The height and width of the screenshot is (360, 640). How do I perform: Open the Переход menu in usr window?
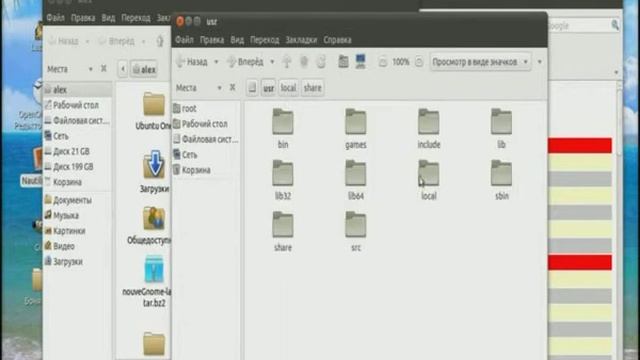[264, 40]
